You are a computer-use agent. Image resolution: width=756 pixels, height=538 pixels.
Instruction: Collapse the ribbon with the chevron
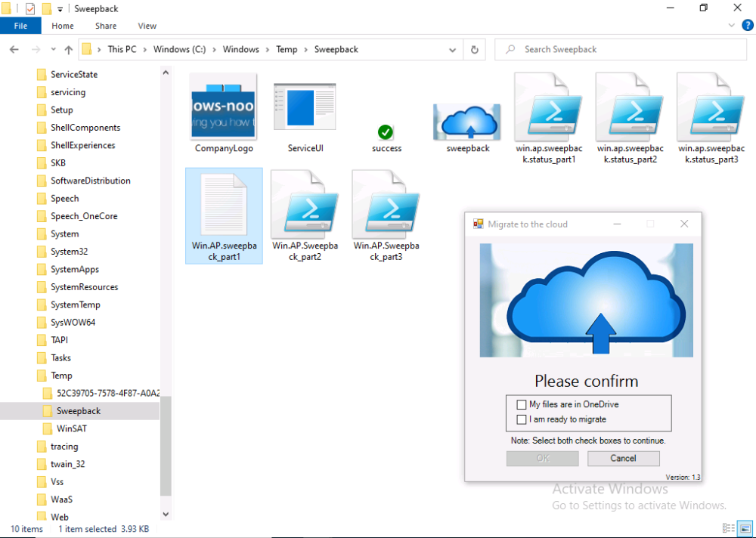click(731, 25)
